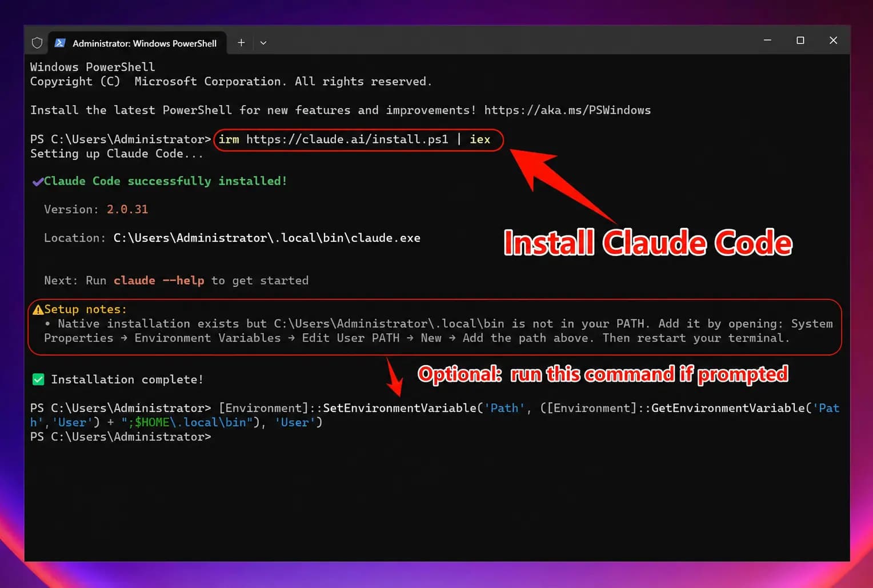Click the PowerShell icon on the tab
873x588 pixels.
[60, 43]
